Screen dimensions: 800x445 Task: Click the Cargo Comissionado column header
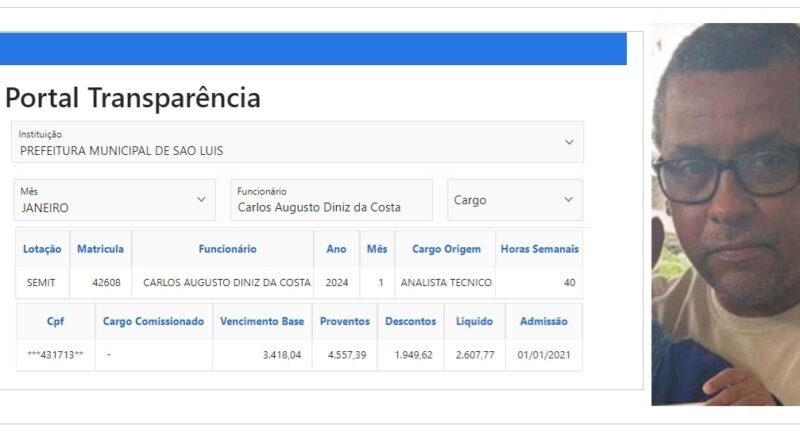tap(153, 322)
